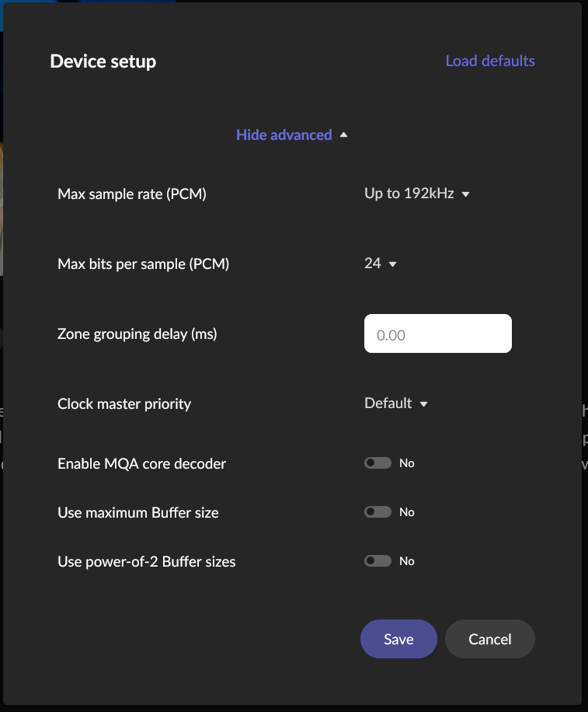588x712 pixels.
Task: Open the Up to 192kHz dropdown
Action: click(409, 194)
